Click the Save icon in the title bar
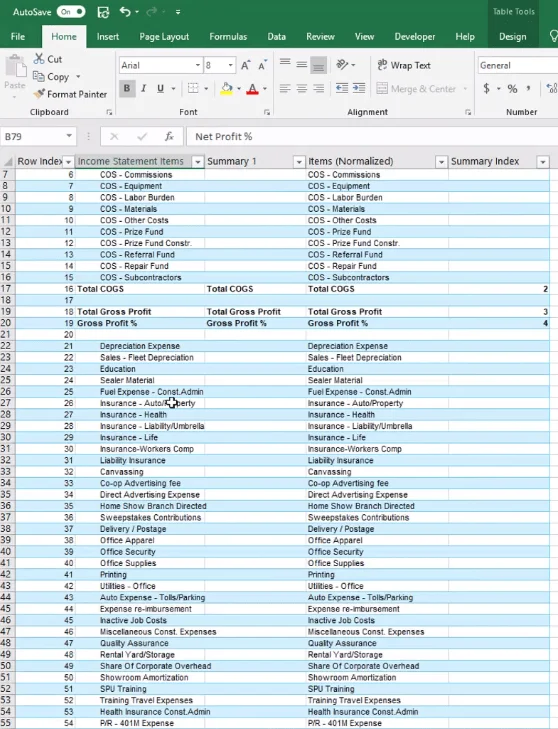Screen dimensions: 558x729 [x=103, y=12]
